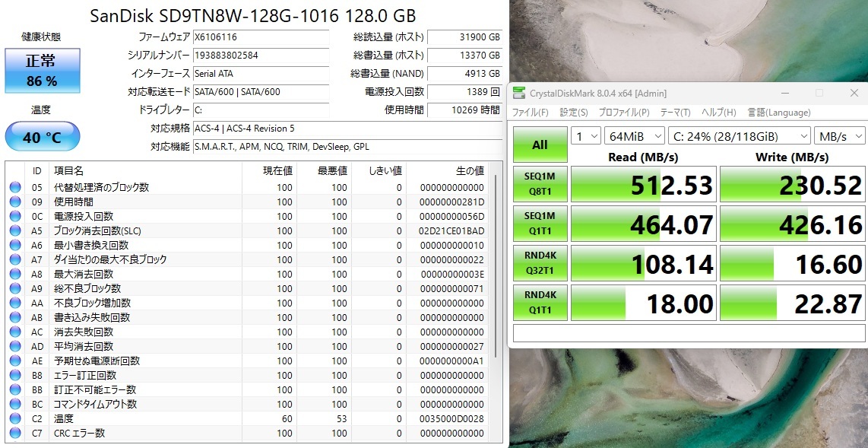868x448 pixels.
Task: Click the power-on count value 1389 回
Action: pos(465,91)
